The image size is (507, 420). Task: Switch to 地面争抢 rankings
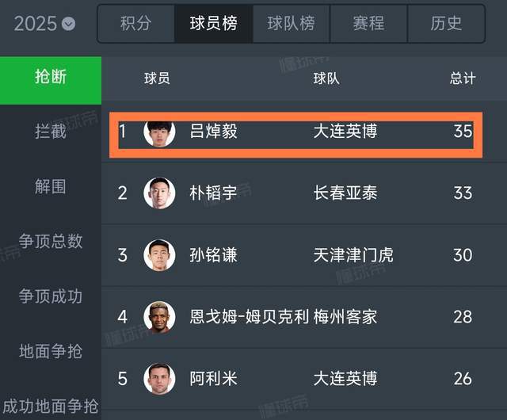[51, 351]
